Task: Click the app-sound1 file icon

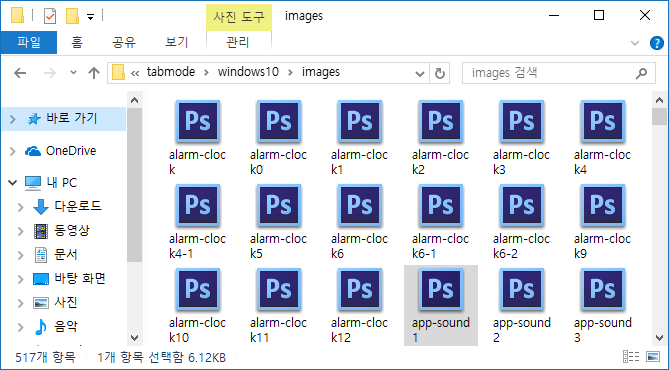Action: pos(441,289)
